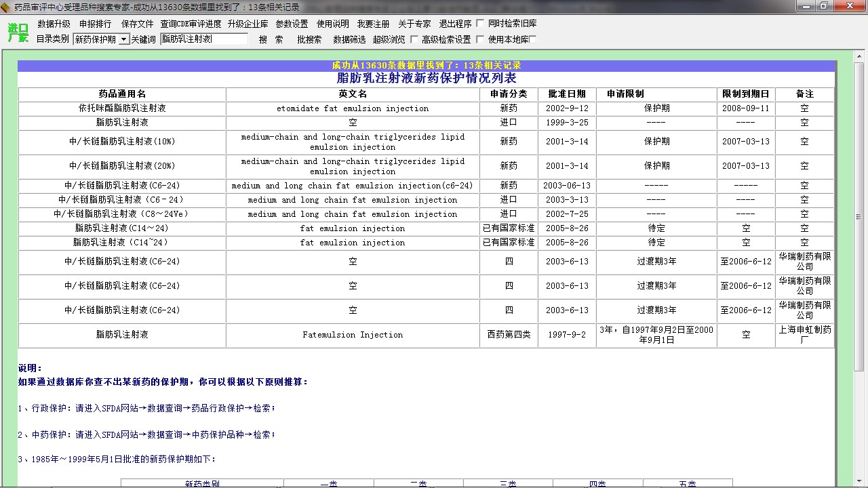Click the 进口厂家 green logo icon

coord(18,32)
